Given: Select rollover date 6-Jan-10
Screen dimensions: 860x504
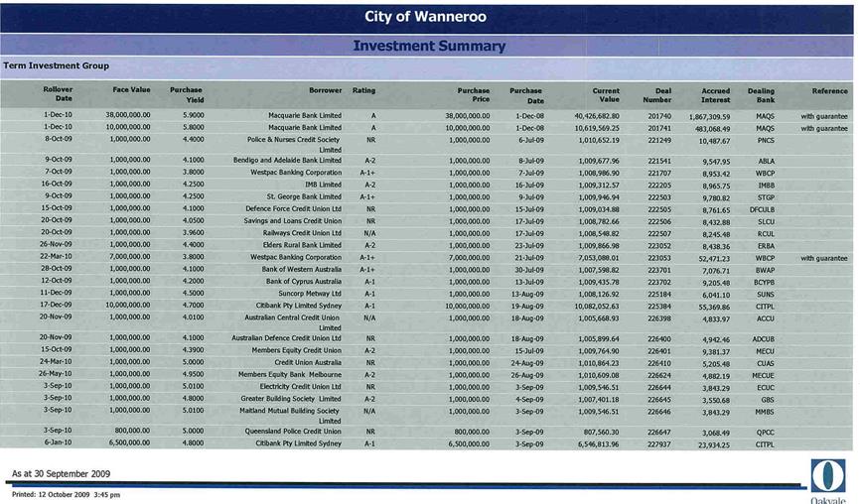Looking at the screenshot, I should [59, 442].
